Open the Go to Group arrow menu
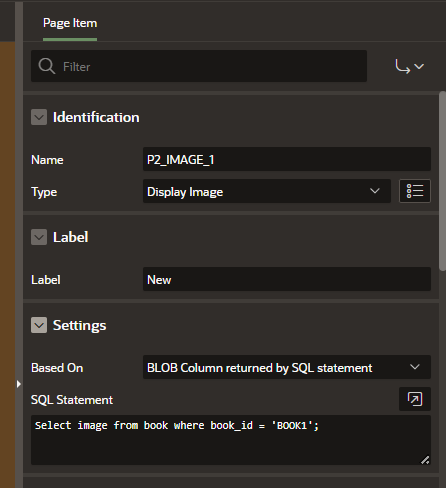 (x=410, y=66)
